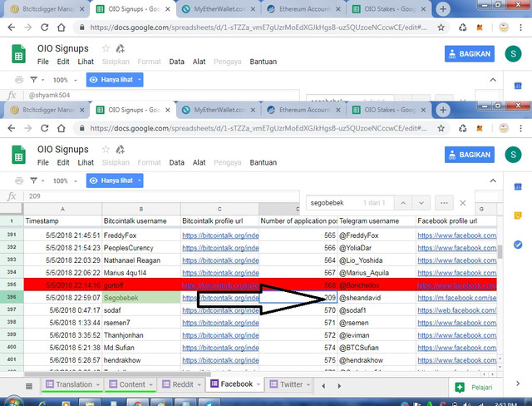This screenshot has height=406, width=532.
Task: Click the print icon in the upper Sheets toolbar
Action: pos(19,80)
